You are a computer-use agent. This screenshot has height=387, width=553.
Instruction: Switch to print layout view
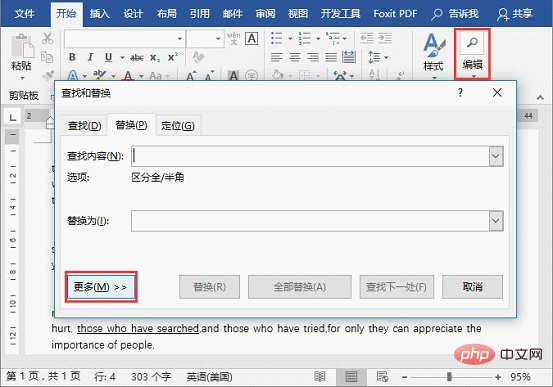pyautogui.click(x=351, y=377)
